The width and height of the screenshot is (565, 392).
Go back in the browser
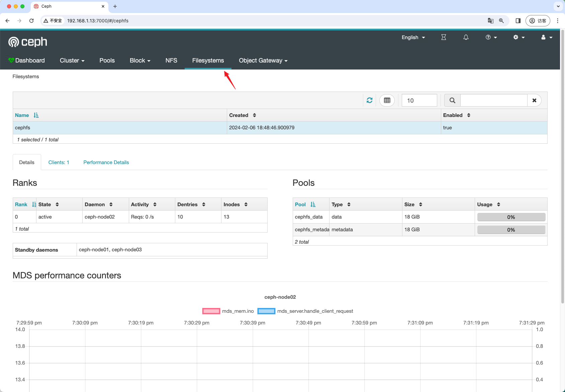point(7,21)
